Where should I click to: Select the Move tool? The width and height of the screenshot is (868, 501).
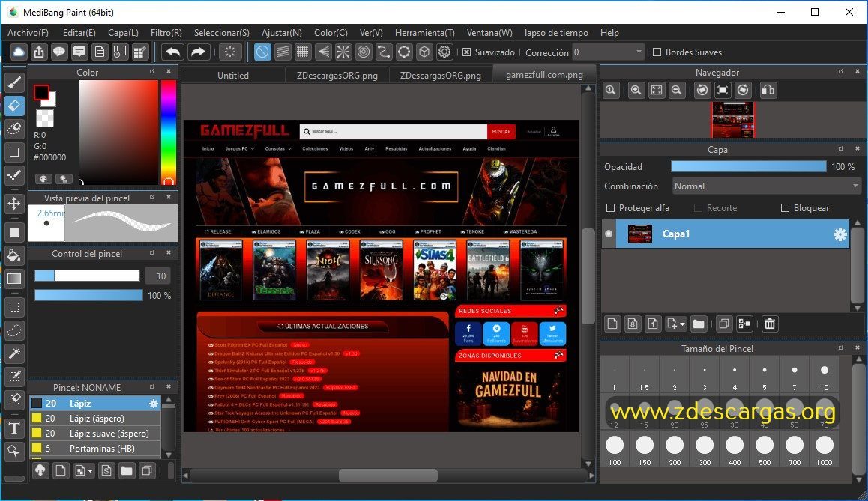(14, 203)
